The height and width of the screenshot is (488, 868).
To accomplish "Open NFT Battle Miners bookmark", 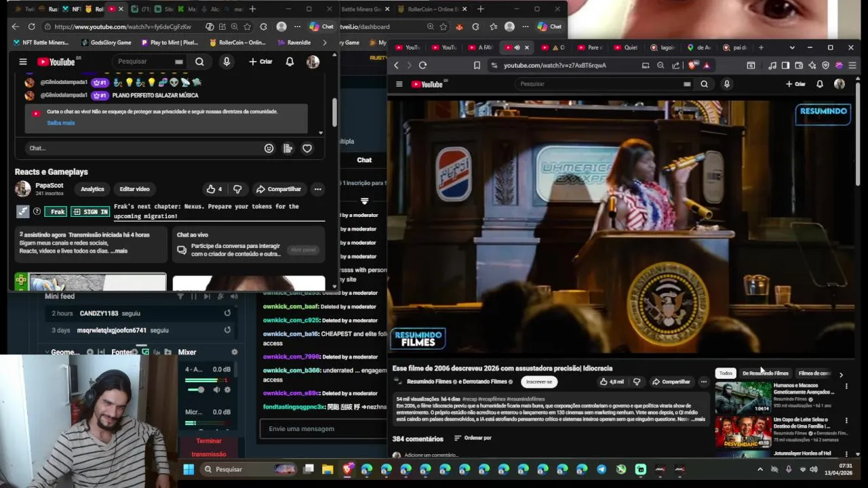I will point(41,42).
